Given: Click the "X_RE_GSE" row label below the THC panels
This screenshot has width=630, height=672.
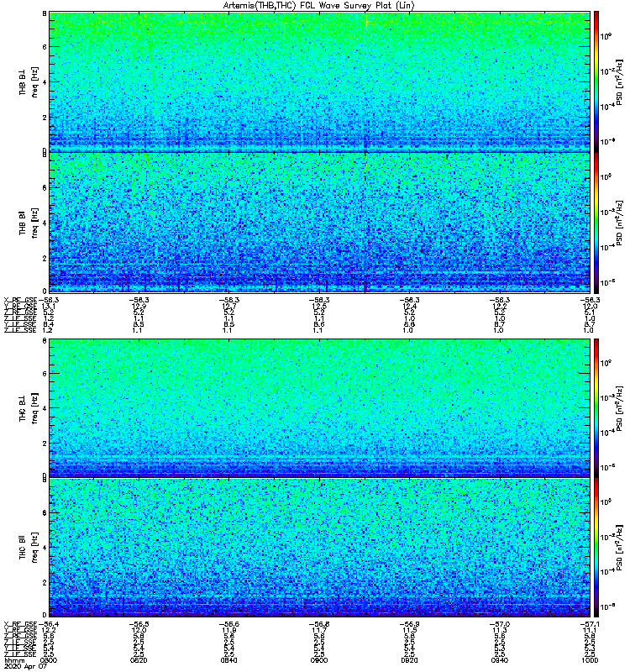Looking at the screenshot, I should [20, 624].
